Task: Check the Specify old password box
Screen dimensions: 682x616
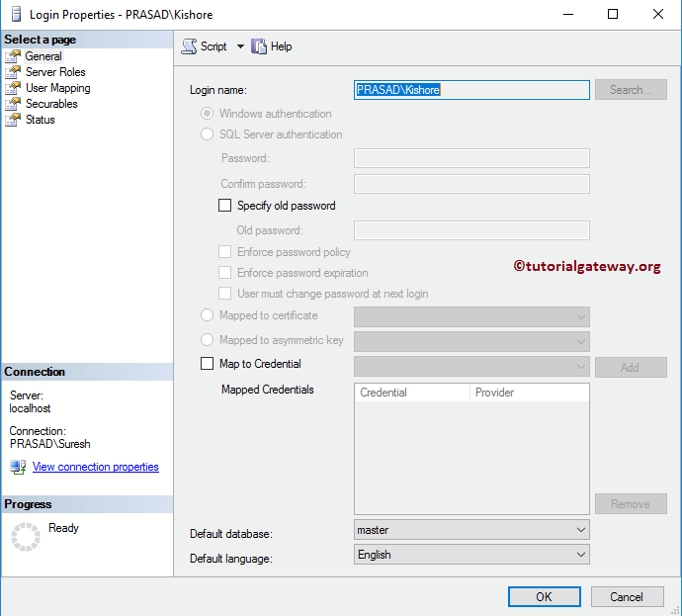Action: [x=225, y=206]
